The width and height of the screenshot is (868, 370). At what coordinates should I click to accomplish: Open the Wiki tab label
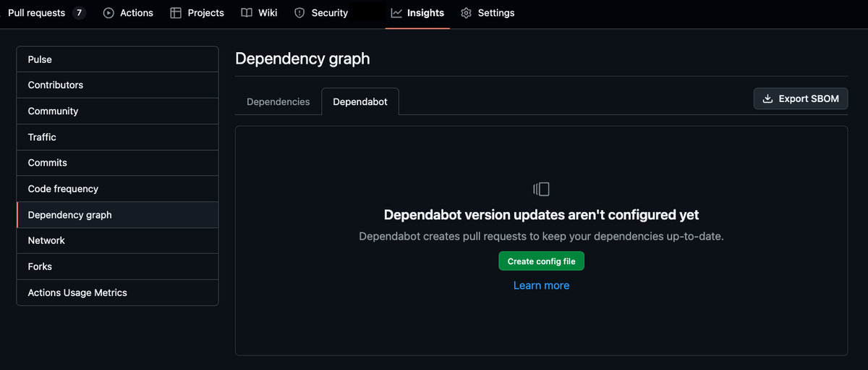268,13
